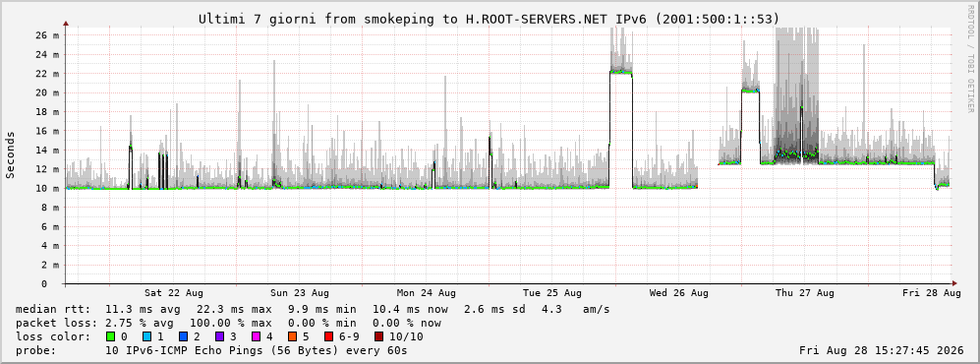Click the Wed 26 Aug axis label
This screenshot has width=980, height=364.
coord(679,293)
